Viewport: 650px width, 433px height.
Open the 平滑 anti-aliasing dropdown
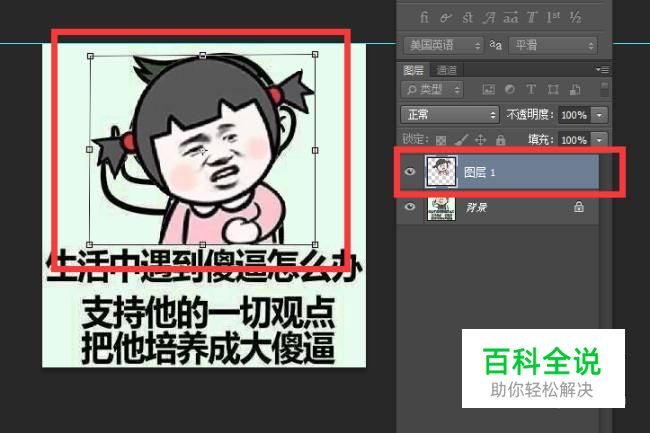coord(553,45)
